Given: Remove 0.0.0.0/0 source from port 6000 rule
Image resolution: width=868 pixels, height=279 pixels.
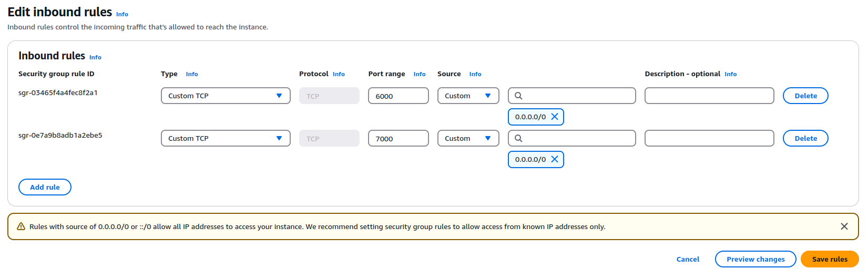Looking at the screenshot, I should 555,117.
